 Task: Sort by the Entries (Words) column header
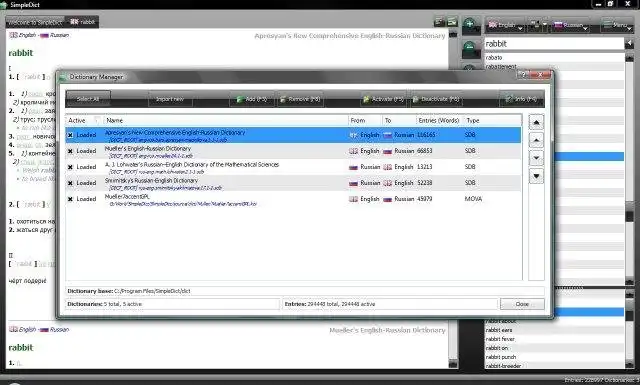point(439,120)
